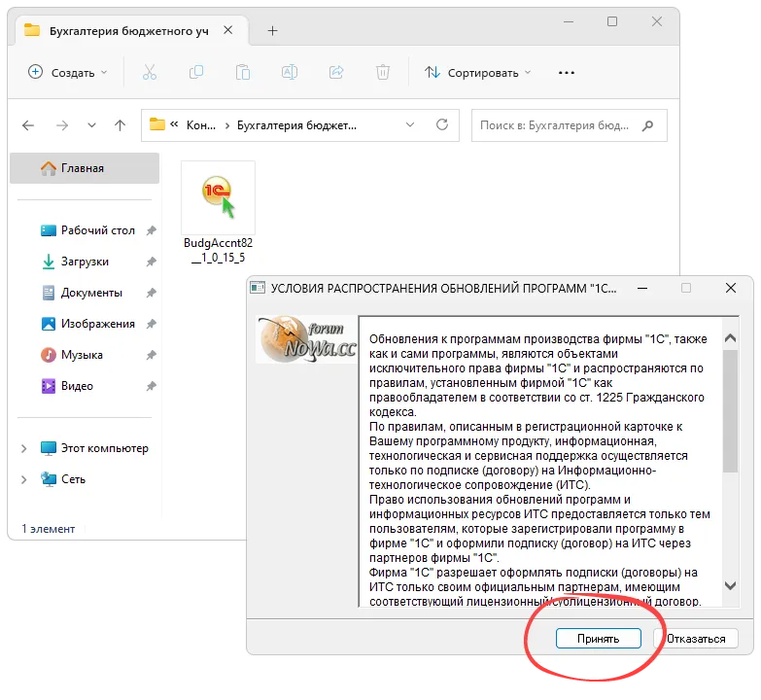Click the Бухгалтерия бюджет... breadcrumb segment
The image size is (761, 700).
(296, 125)
